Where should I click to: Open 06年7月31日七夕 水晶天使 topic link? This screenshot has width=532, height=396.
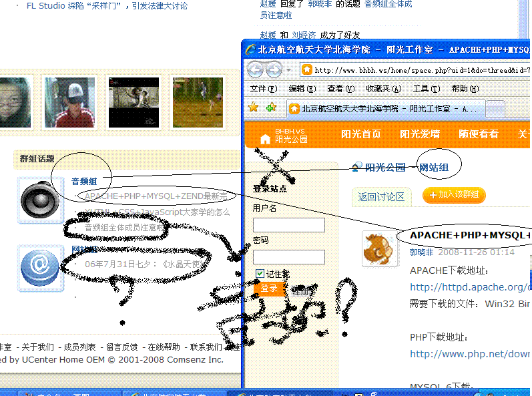click(x=144, y=264)
